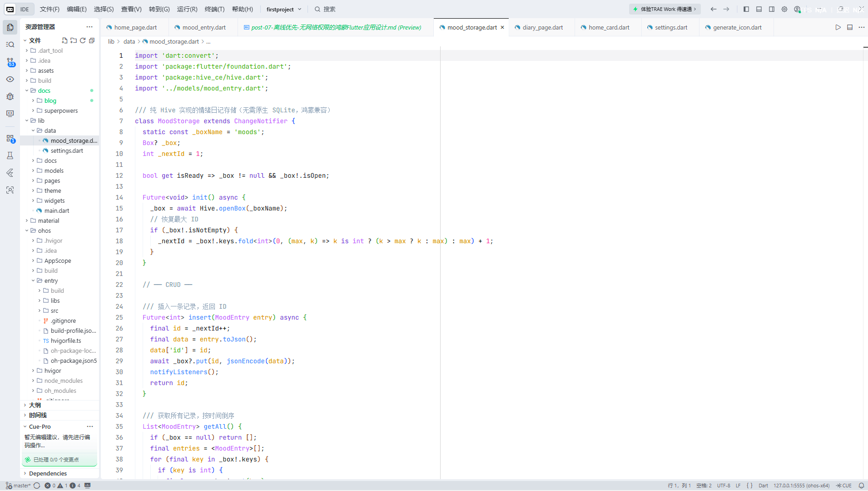The image size is (868, 491).
Task: Click the Dart language mode in status bar
Action: point(763,486)
